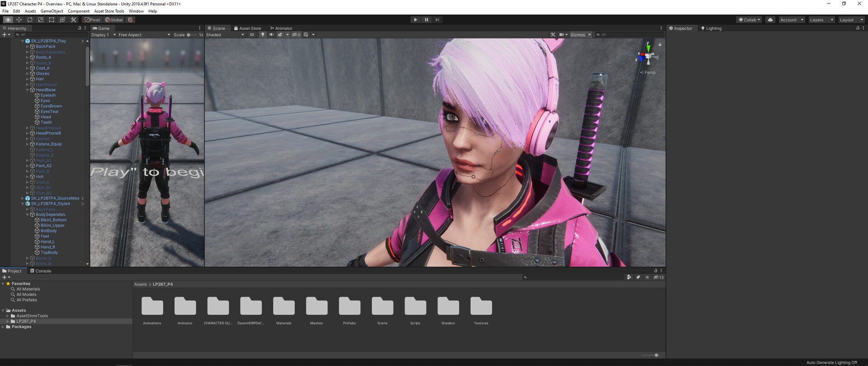
Task: Toggle scene effects icon
Action: pos(280,35)
